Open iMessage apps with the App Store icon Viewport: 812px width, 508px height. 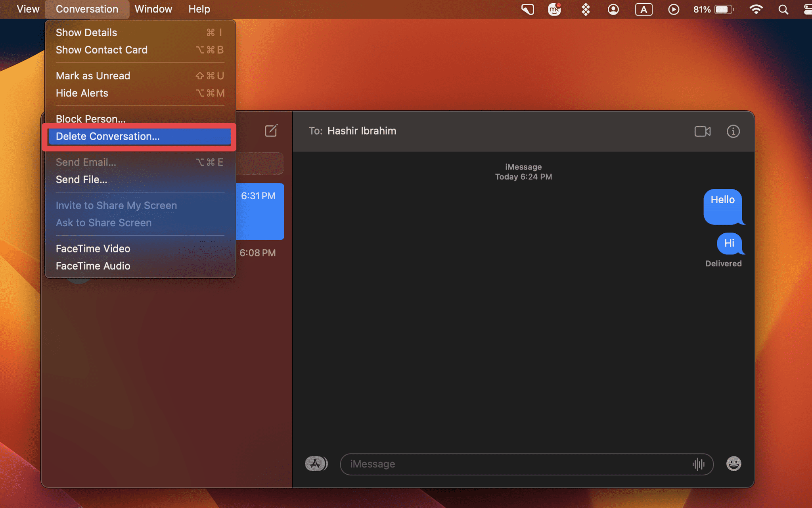click(x=316, y=464)
